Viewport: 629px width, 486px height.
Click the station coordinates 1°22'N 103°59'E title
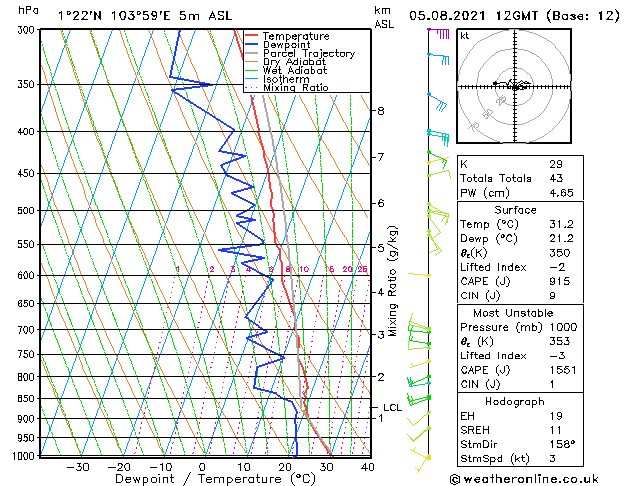point(114,16)
